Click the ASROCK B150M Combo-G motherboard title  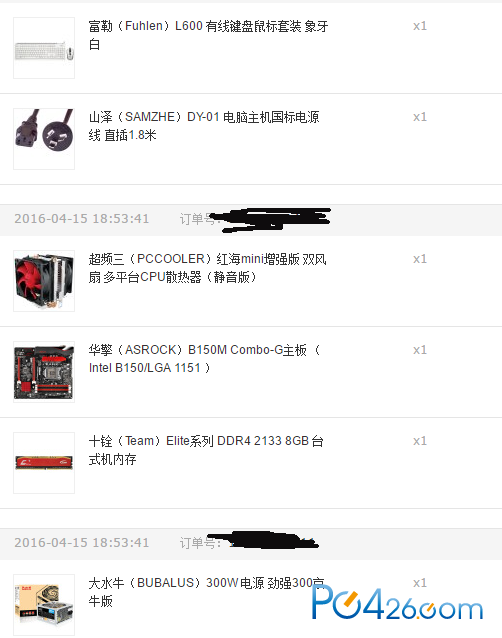coord(205,358)
